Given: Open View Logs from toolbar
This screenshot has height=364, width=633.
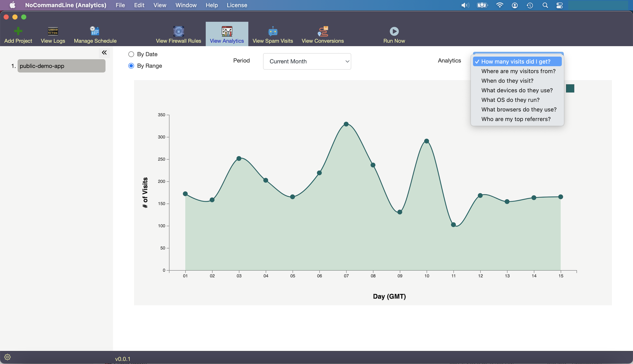Looking at the screenshot, I should [x=53, y=31].
